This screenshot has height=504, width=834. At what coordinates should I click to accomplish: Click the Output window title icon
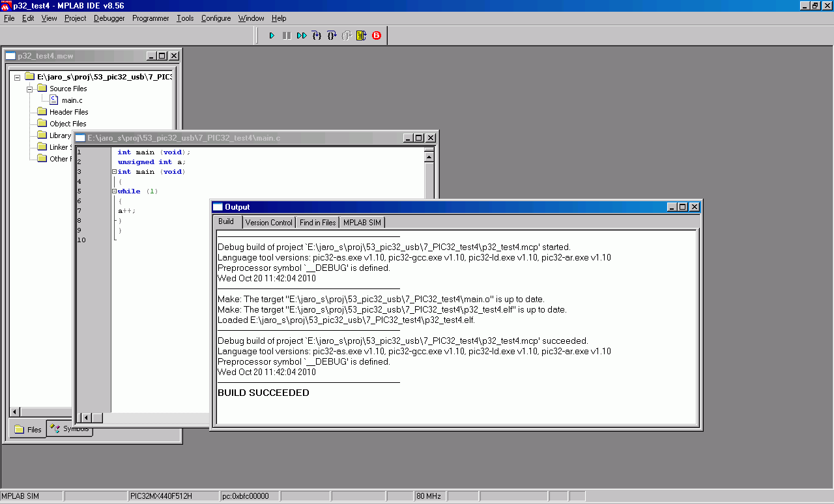218,207
